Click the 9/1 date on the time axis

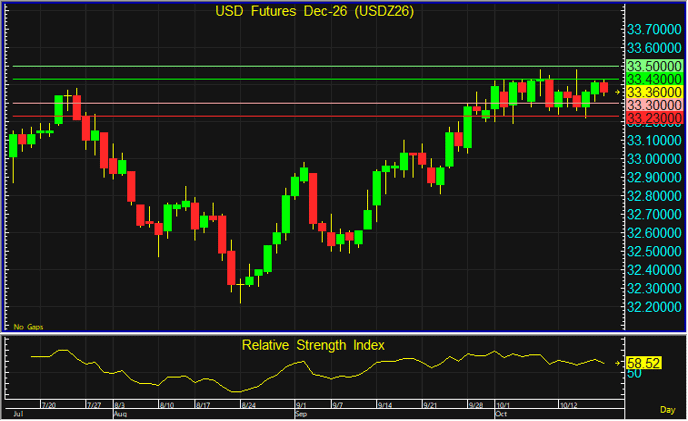(x=301, y=405)
